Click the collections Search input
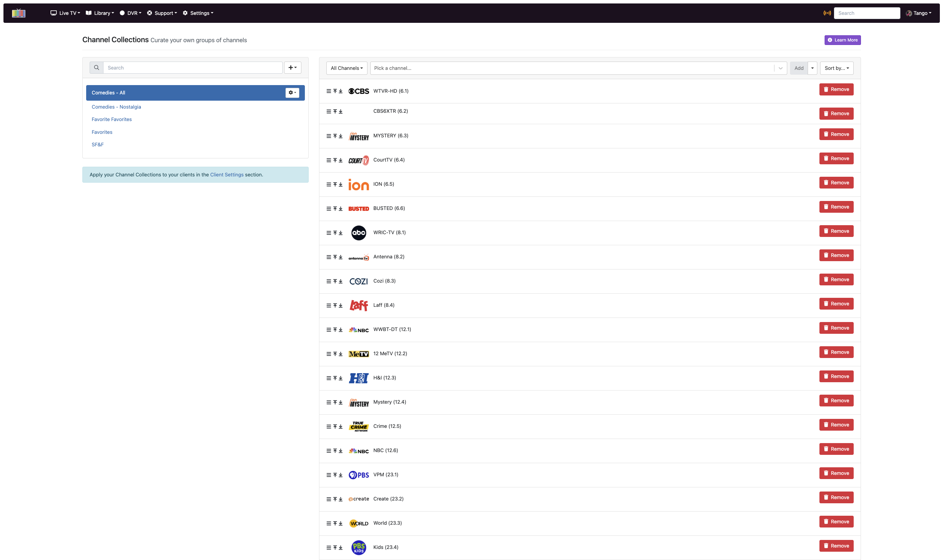944x560 pixels. point(192,67)
